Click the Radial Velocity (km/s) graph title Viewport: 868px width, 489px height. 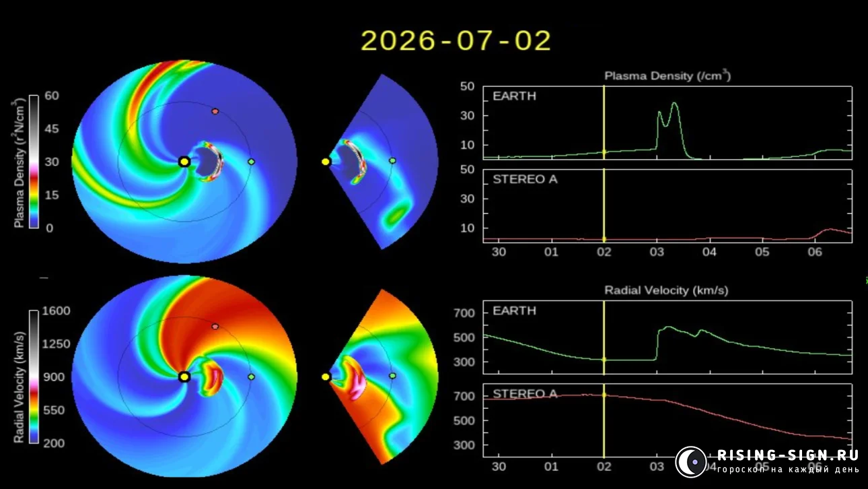point(666,290)
